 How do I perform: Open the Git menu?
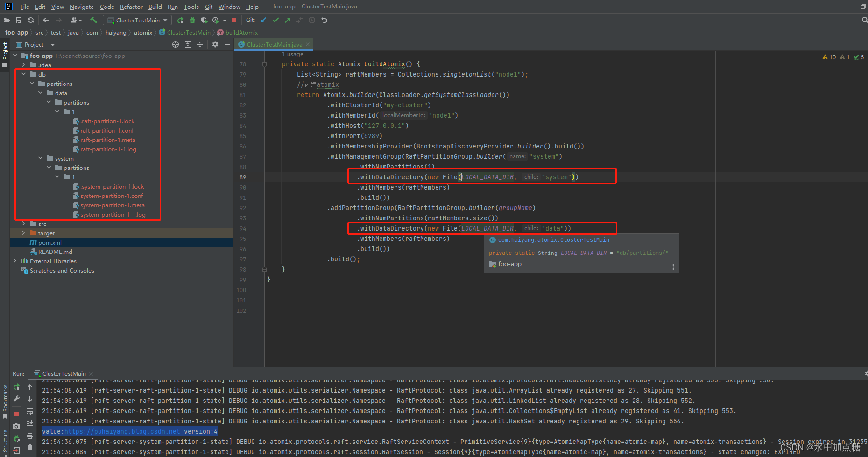pyautogui.click(x=209, y=7)
